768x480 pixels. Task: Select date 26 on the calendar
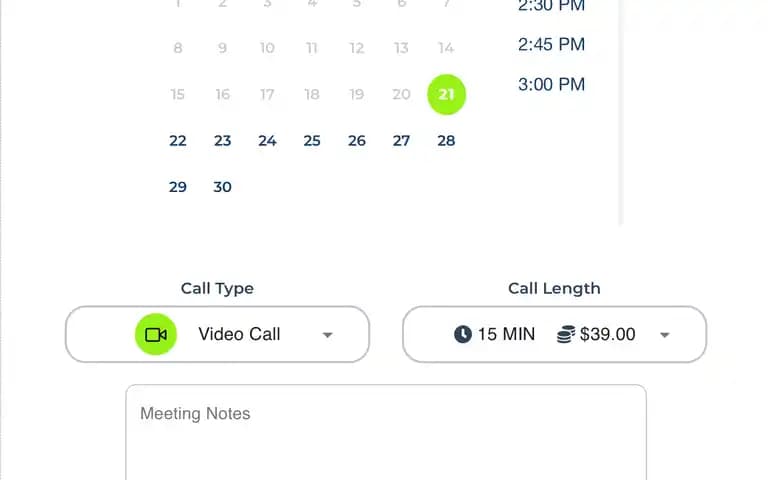pyautogui.click(x=357, y=141)
